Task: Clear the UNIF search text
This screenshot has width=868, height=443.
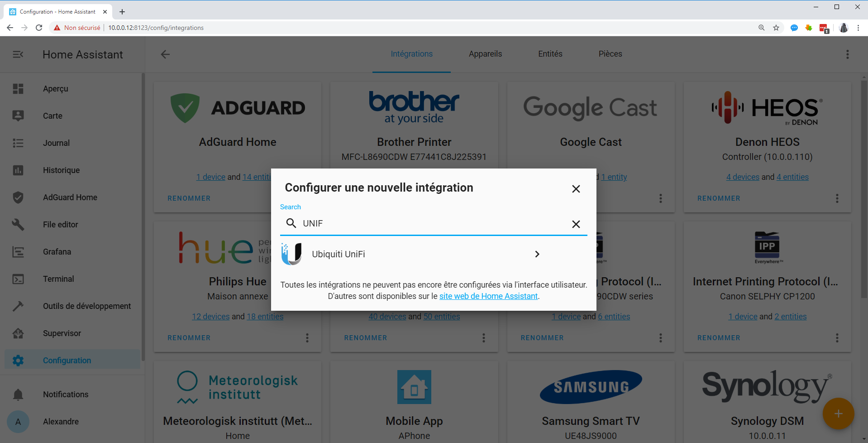Action: (x=576, y=224)
